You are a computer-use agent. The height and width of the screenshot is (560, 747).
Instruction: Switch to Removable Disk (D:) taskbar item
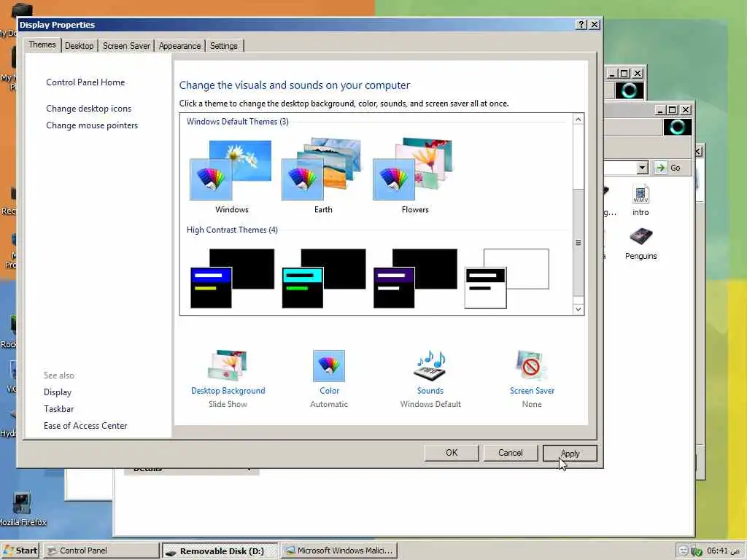tap(220, 551)
